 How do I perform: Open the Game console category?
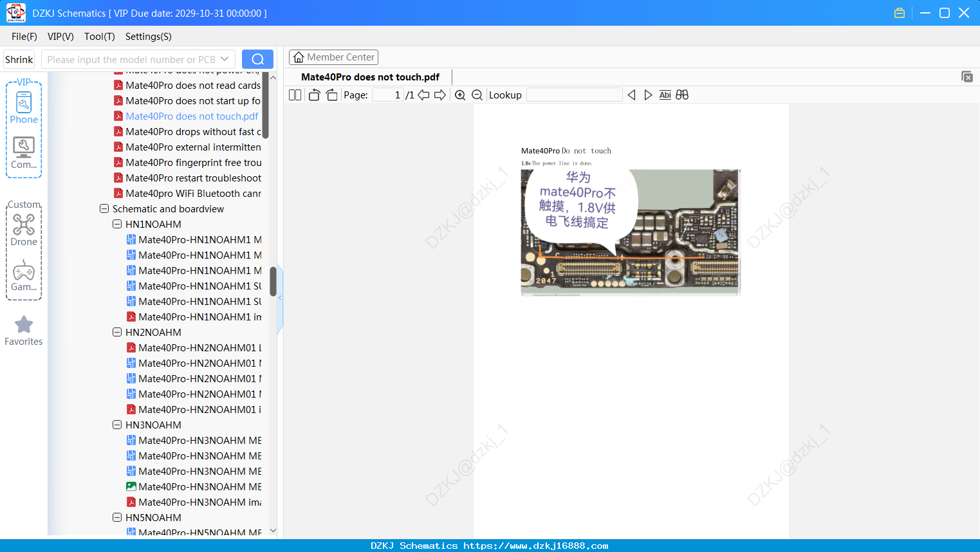click(x=24, y=275)
